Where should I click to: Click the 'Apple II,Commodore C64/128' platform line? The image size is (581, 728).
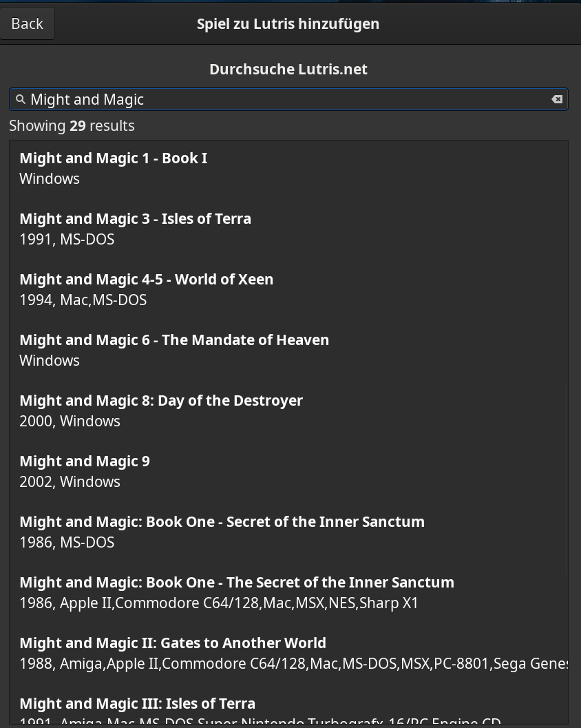(x=219, y=603)
